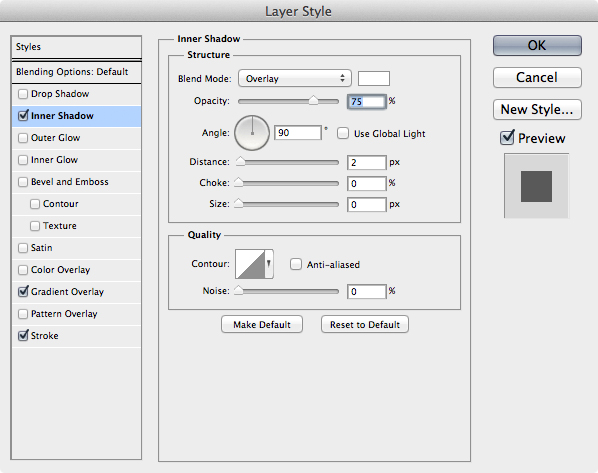This screenshot has height=473, width=598.
Task: Select the Stroke label row
Action: [76, 336]
